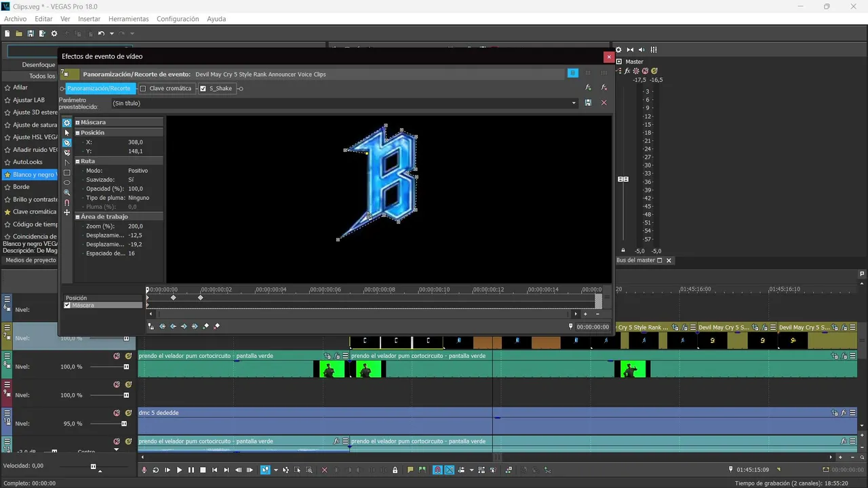Open the Herramientas menu
Image resolution: width=868 pixels, height=488 pixels.
point(129,19)
